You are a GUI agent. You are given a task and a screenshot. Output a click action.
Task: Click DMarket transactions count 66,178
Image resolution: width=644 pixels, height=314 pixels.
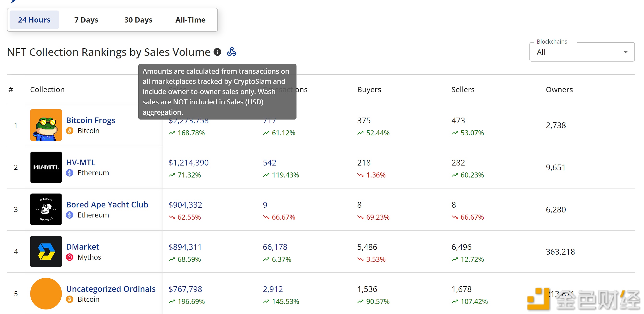(x=275, y=247)
